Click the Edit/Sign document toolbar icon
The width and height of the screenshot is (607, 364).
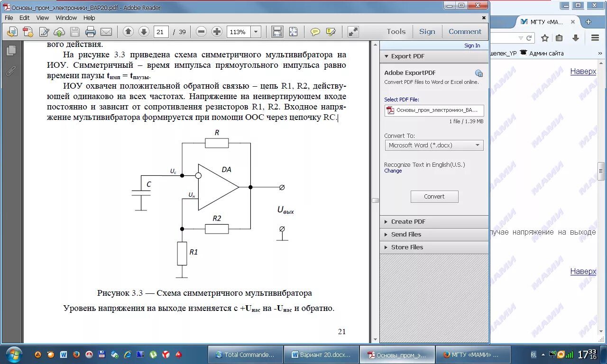pyautogui.click(x=44, y=32)
